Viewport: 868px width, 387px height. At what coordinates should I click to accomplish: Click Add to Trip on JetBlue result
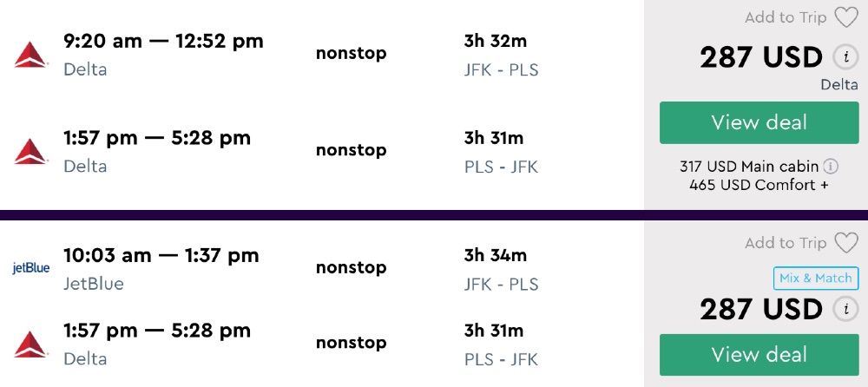point(786,243)
